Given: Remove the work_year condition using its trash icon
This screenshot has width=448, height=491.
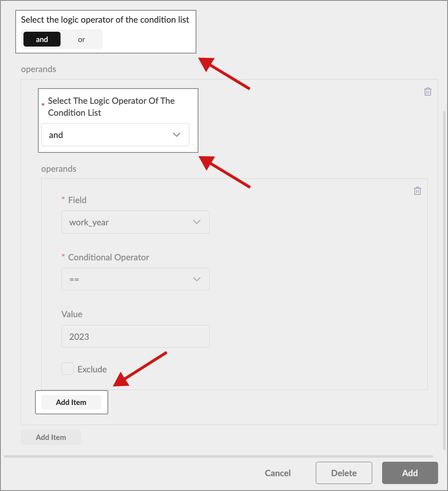Looking at the screenshot, I should [418, 191].
